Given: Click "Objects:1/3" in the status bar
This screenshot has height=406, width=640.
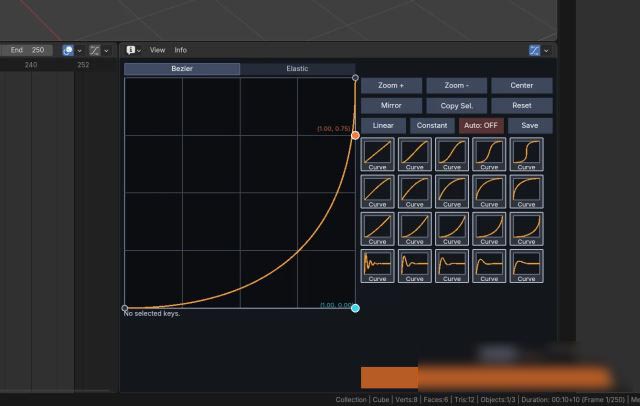Looking at the screenshot, I should [x=498, y=399].
